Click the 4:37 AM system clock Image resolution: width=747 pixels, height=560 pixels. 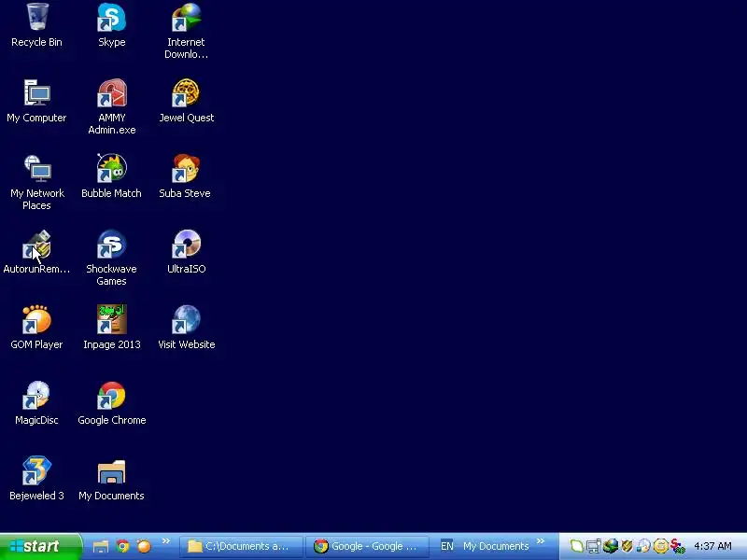point(712,546)
